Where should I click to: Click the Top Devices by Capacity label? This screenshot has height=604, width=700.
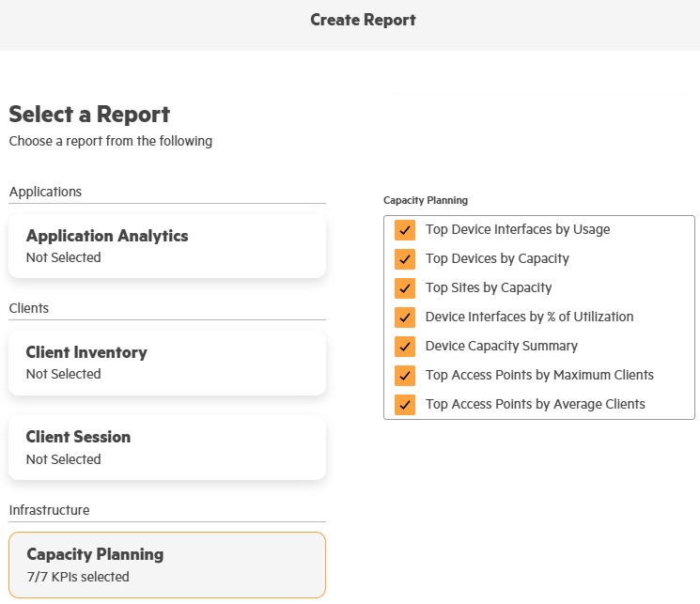coord(497,259)
